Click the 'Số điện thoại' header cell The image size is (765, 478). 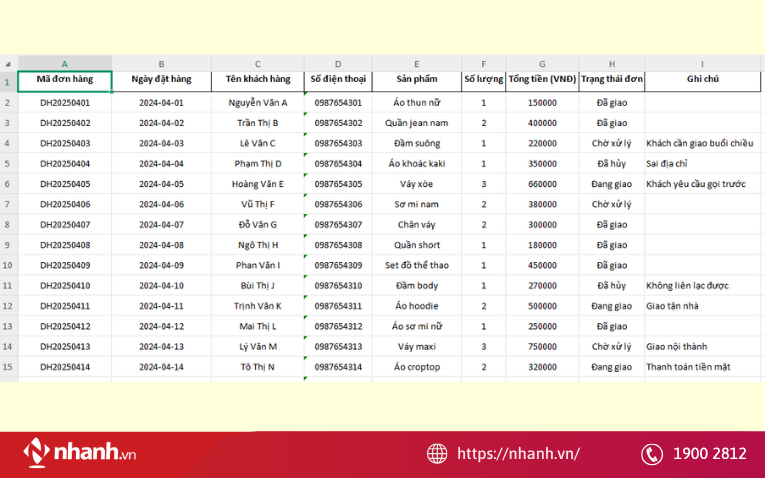tap(338, 81)
